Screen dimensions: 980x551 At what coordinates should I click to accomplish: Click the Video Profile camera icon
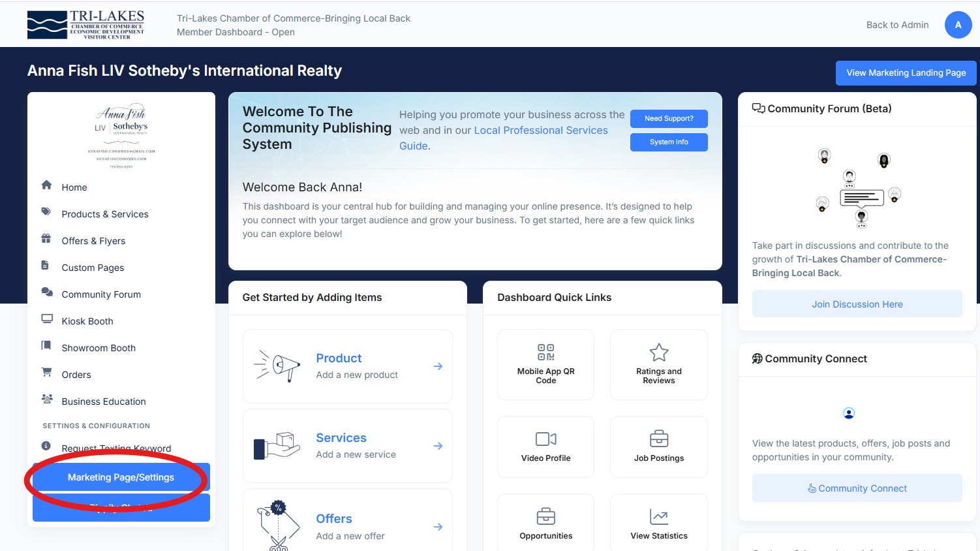tap(546, 439)
